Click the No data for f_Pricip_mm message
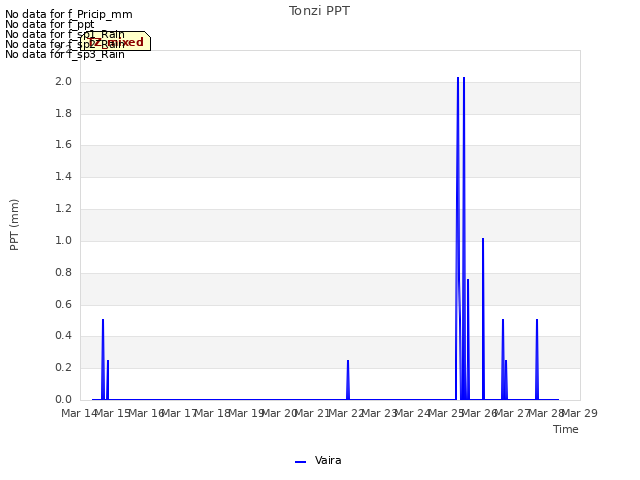Image resolution: width=640 pixels, height=480 pixels. pos(69,14)
